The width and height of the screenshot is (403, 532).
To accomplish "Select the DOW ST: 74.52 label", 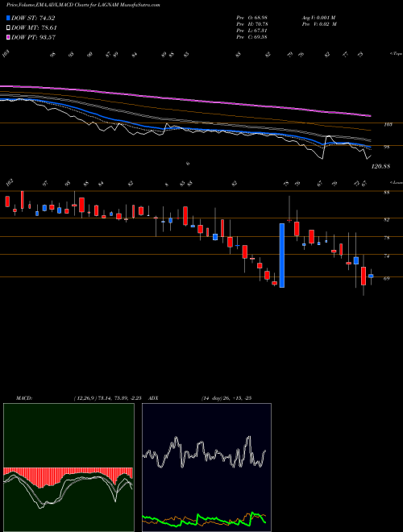I will (x=33, y=18).
